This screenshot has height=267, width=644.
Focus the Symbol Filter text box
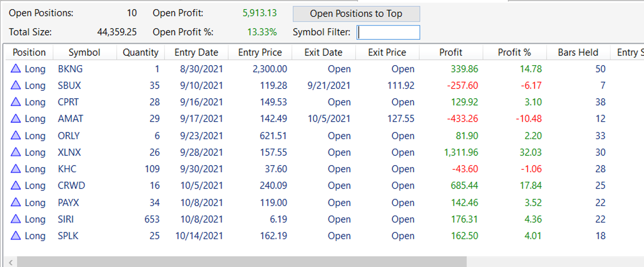(388, 33)
